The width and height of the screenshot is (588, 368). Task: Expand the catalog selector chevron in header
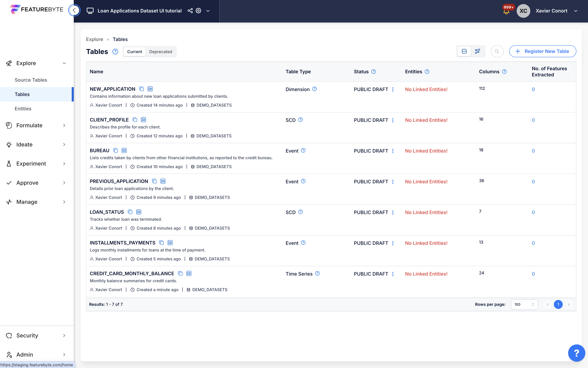coord(208,11)
